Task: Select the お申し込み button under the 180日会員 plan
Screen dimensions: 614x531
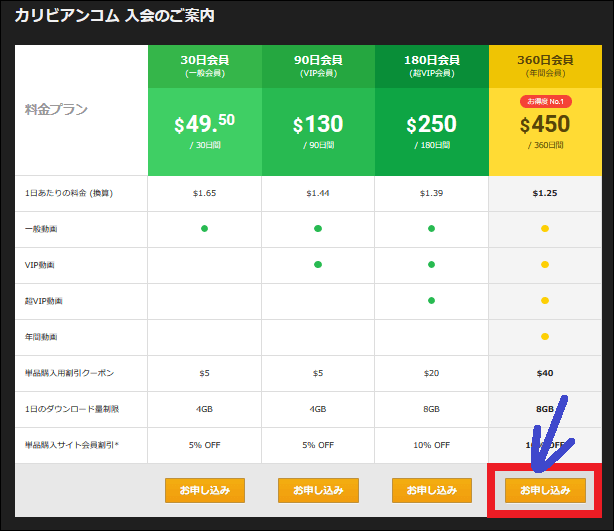Action: click(432, 490)
